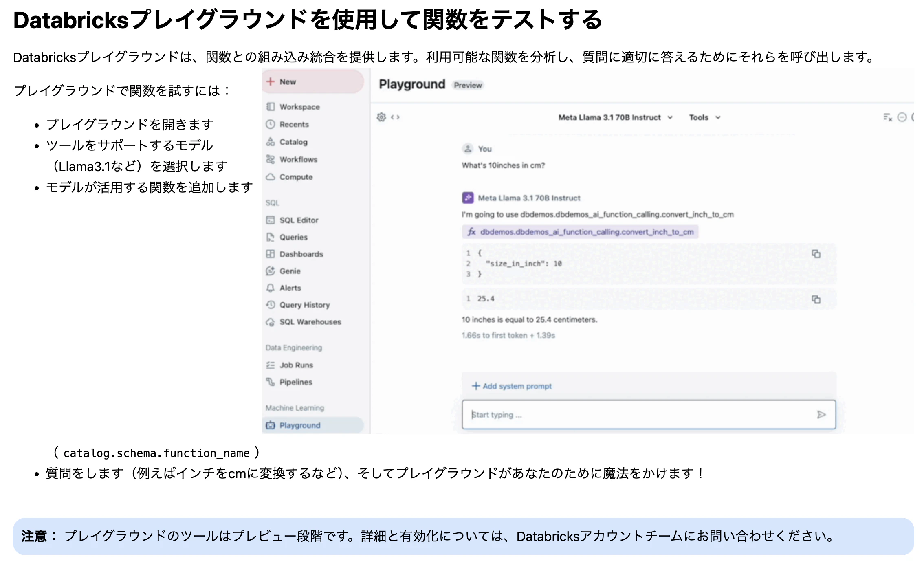Click the 'catalog.schema.function_name' code text
The height and width of the screenshot is (563, 924).
[x=156, y=453]
